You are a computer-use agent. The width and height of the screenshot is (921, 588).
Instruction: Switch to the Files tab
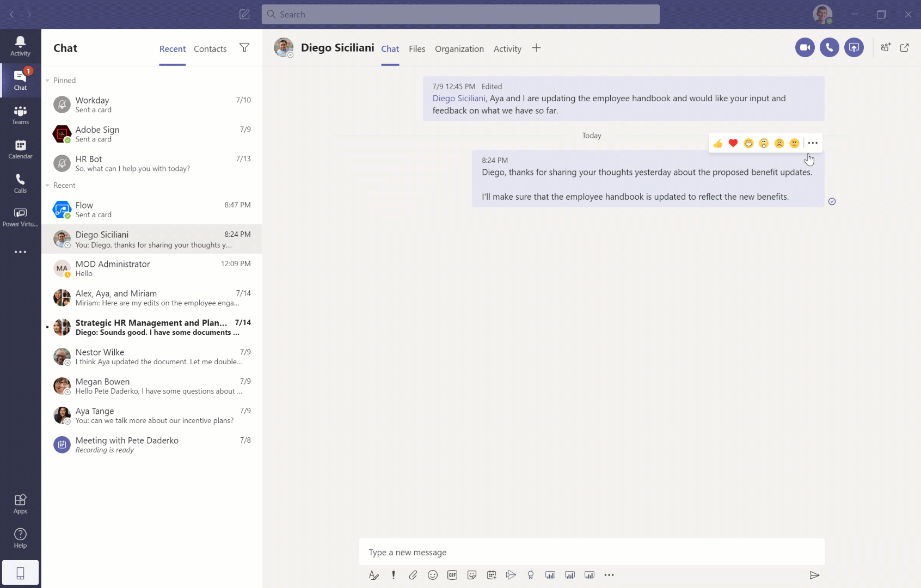coord(416,49)
